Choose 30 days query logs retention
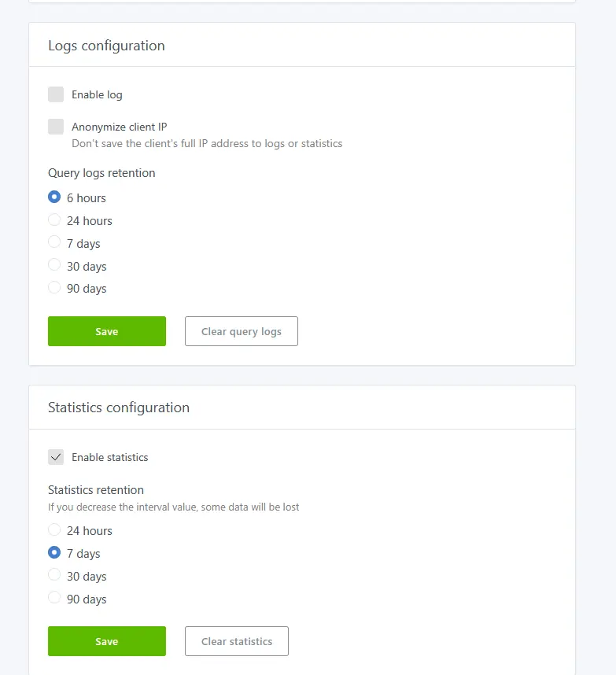The width and height of the screenshot is (616, 675). coord(54,265)
